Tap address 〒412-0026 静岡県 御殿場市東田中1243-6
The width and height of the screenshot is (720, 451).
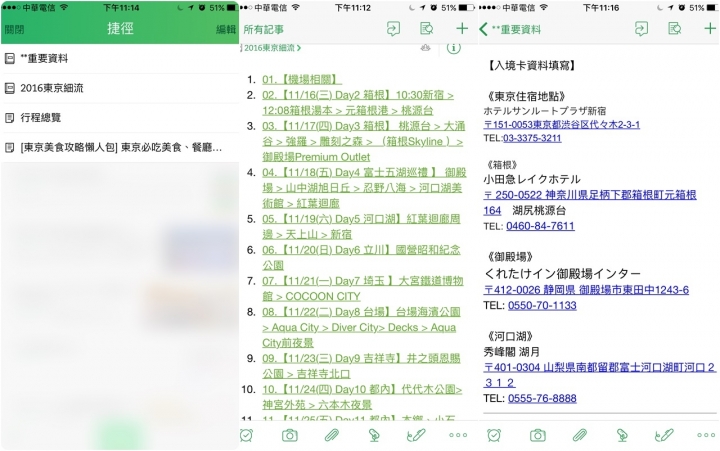click(x=586, y=290)
